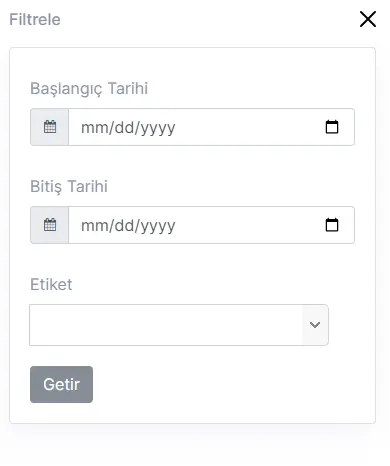Image resolution: width=390 pixels, height=466 pixels.
Task: Click the Bitiş Tarihi label
Action: pyautogui.click(x=69, y=186)
